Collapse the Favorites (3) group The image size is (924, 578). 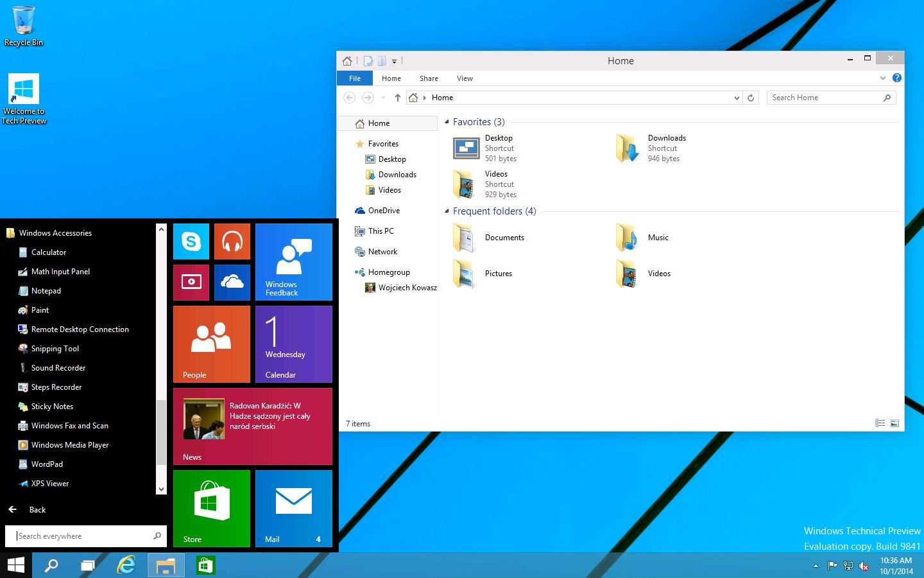coord(447,121)
